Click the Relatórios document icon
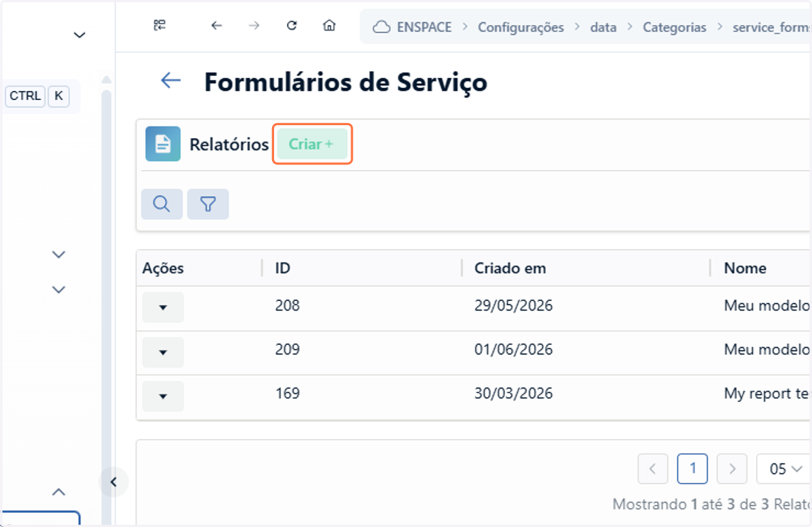The height and width of the screenshot is (527, 812). point(163,143)
